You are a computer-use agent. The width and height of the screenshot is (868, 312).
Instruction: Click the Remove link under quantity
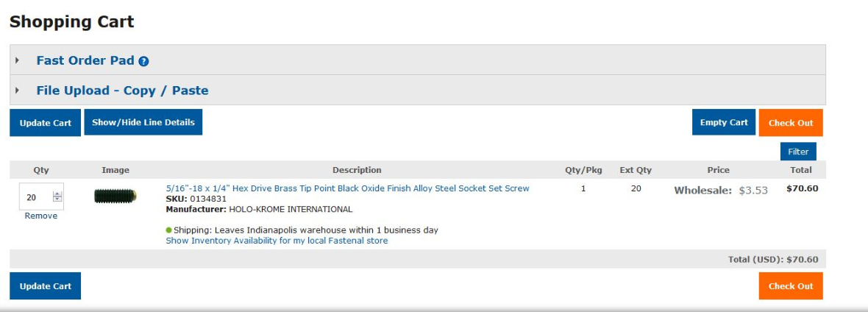point(41,216)
